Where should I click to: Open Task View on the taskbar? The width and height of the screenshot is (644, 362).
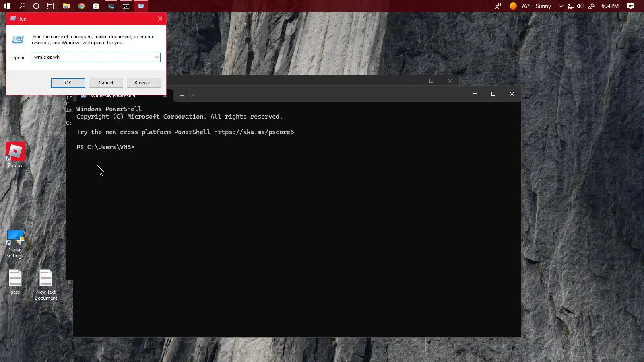[x=51, y=6]
